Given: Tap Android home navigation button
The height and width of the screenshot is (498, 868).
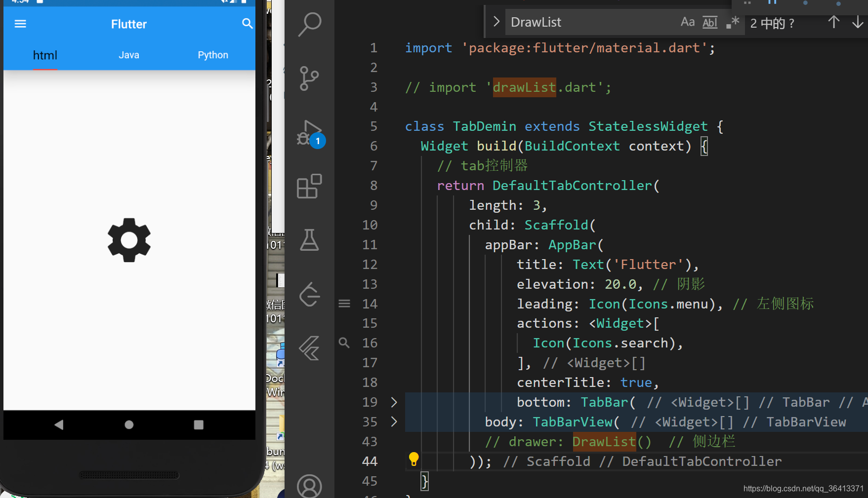Looking at the screenshot, I should (129, 424).
